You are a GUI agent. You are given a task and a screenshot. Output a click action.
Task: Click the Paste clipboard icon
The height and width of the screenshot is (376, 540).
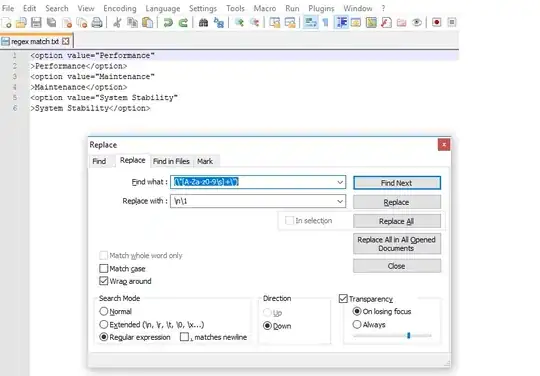(x=147, y=23)
